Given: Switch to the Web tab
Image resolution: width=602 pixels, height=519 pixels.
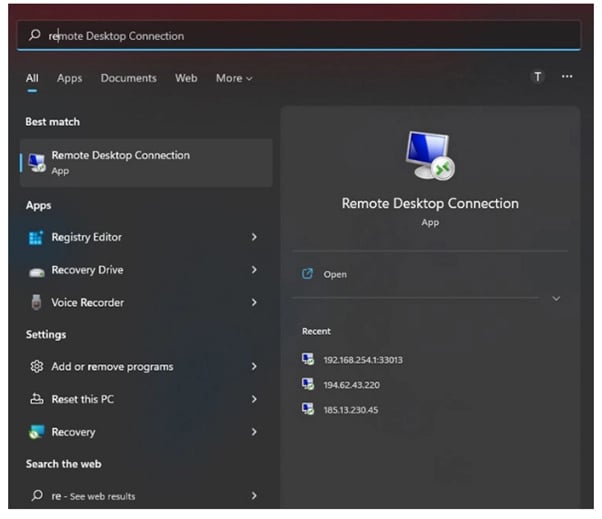Looking at the screenshot, I should 186,78.
